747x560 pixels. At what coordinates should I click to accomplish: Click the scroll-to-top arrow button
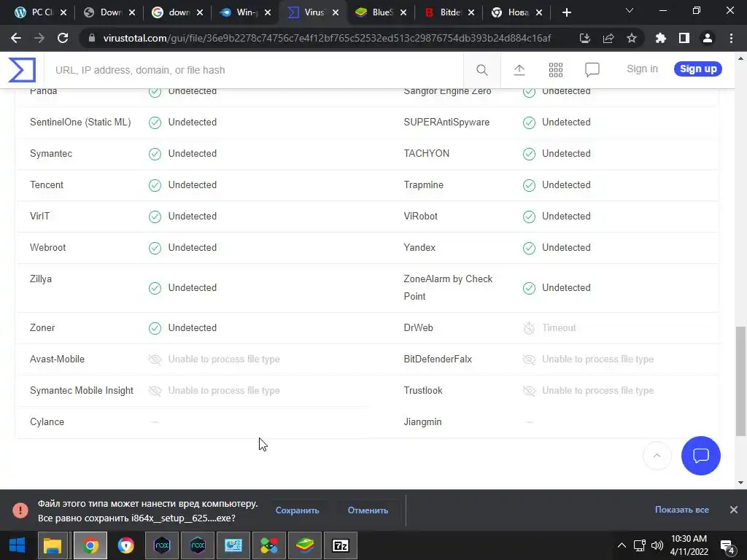[x=657, y=456]
